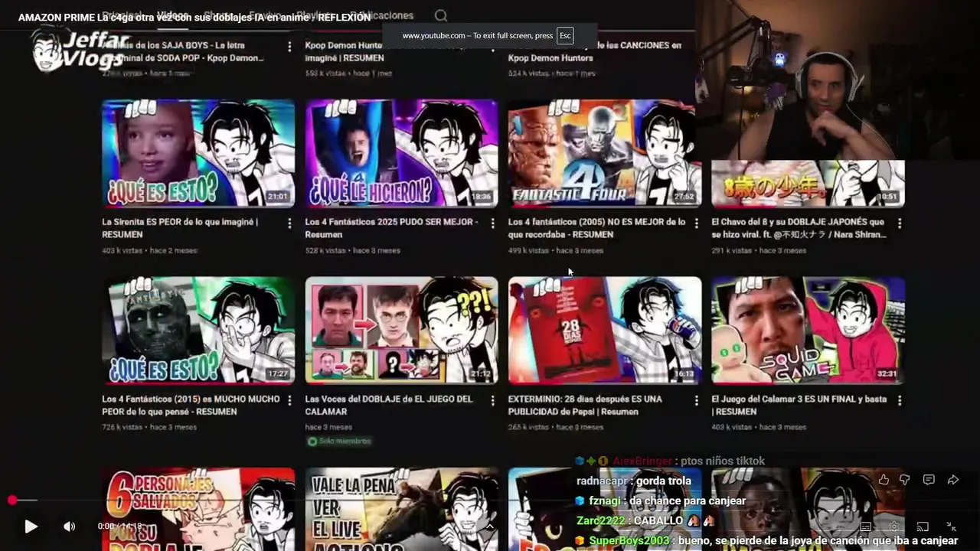This screenshot has height=551, width=980.
Task: Like the video with the thumbs-up icon
Action: point(884,480)
